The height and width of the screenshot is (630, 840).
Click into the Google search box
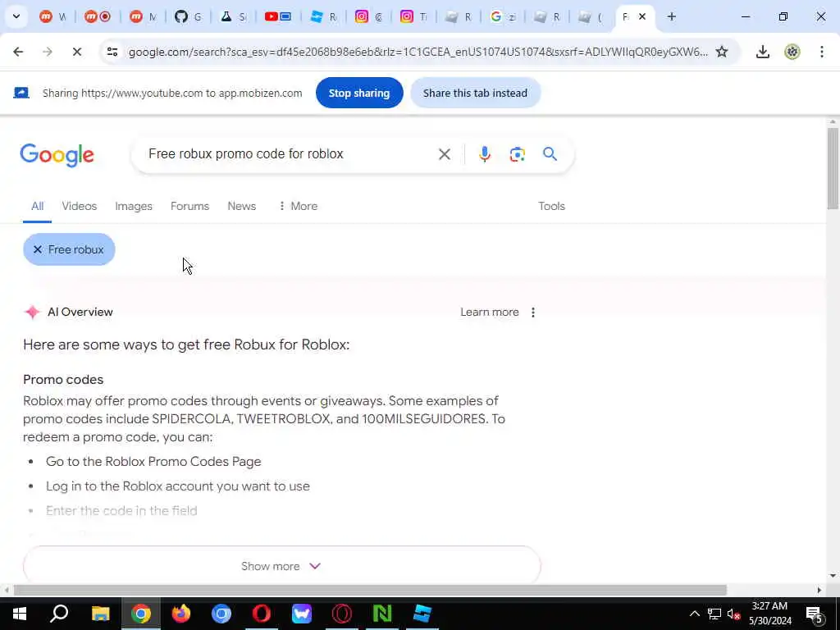pyautogui.click(x=290, y=154)
